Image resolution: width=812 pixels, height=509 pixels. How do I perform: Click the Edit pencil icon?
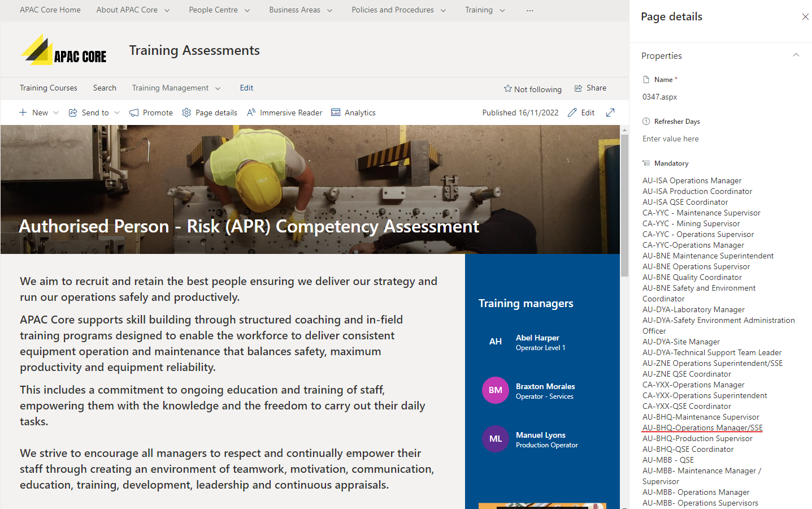click(x=572, y=113)
